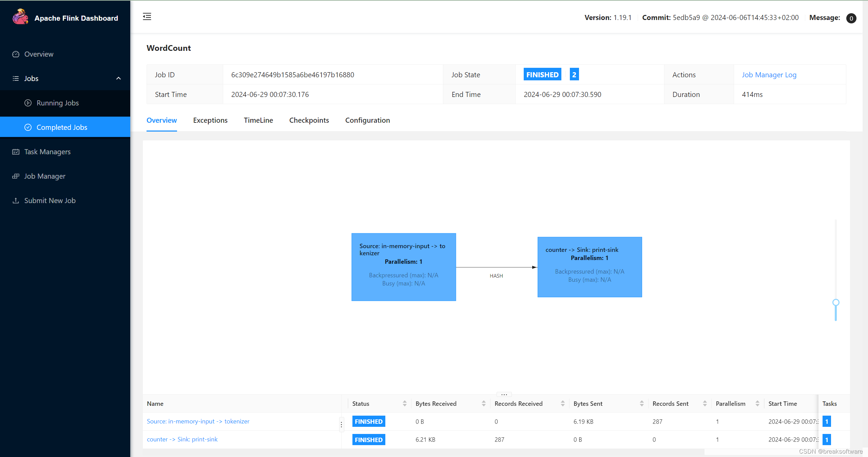Switch to the TimeLine tab
The height and width of the screenshot is (457, 868).
click(x=258, y=120)
